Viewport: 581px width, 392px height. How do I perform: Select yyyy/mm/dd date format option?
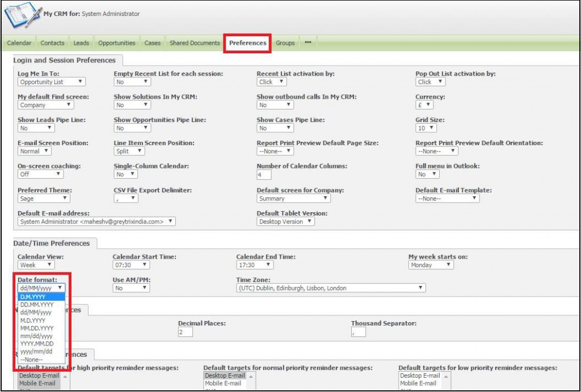click(x=35, y=351)
